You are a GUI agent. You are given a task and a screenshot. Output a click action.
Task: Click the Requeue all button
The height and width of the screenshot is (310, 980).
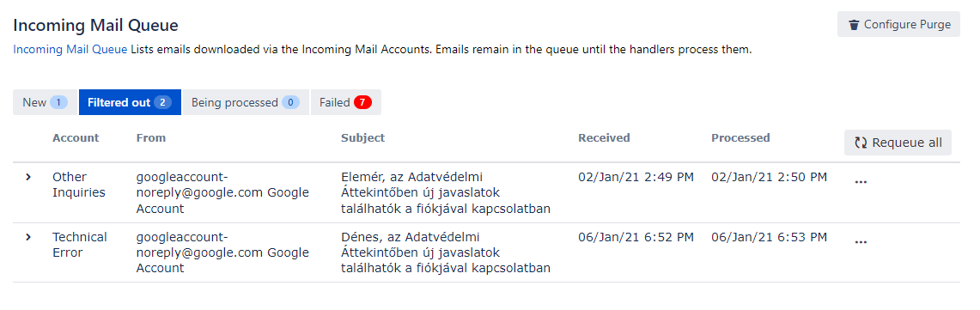(898, 143)
